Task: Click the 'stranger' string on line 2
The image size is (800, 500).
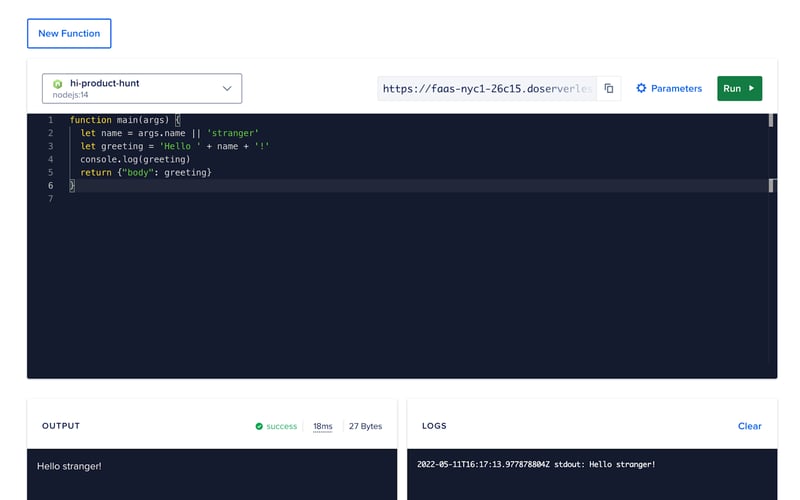Action: 233,133
